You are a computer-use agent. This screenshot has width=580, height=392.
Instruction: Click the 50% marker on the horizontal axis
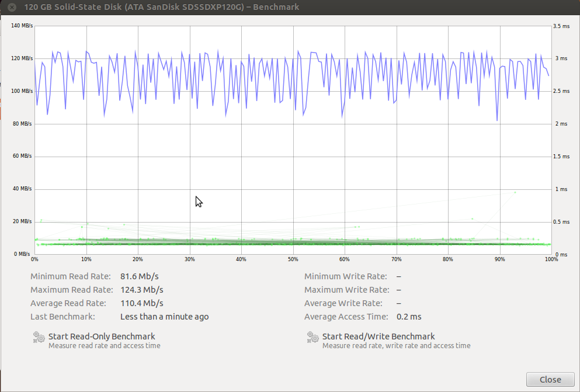click(x=293, y=259)
